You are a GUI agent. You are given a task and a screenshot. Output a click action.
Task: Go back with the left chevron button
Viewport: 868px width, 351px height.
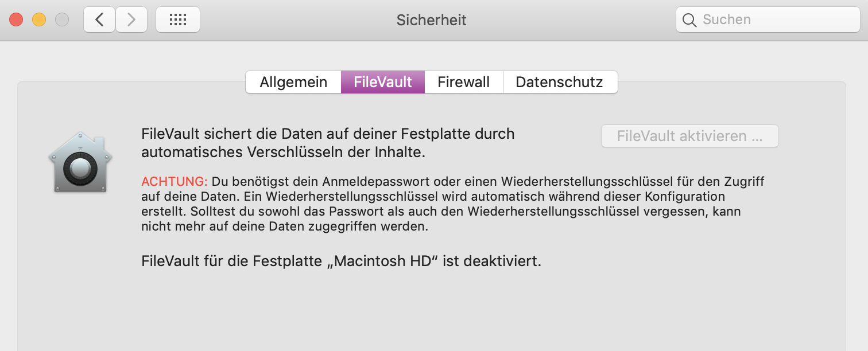(x=99, y=20)
